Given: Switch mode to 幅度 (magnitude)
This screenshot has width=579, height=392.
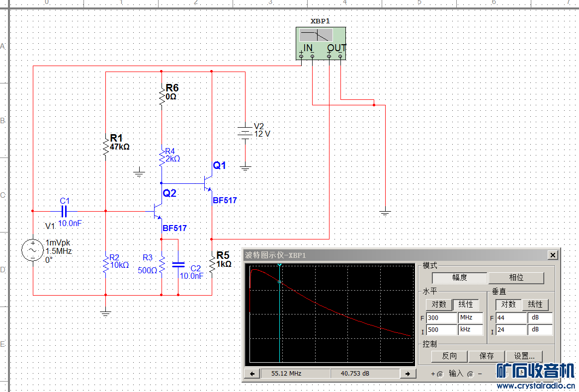Looking at the screenshot, I should tap(460, 278).
